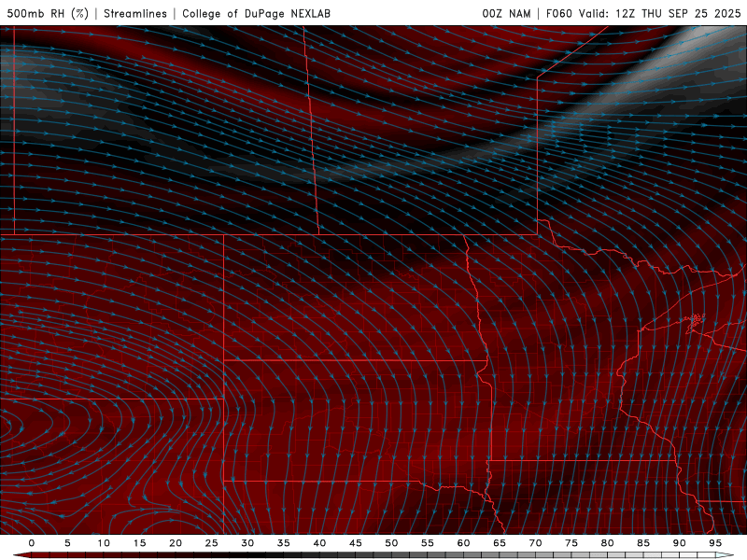Click the 0 value on color scale
This screenshot has height=560, width=747.
tap(32, 543)
